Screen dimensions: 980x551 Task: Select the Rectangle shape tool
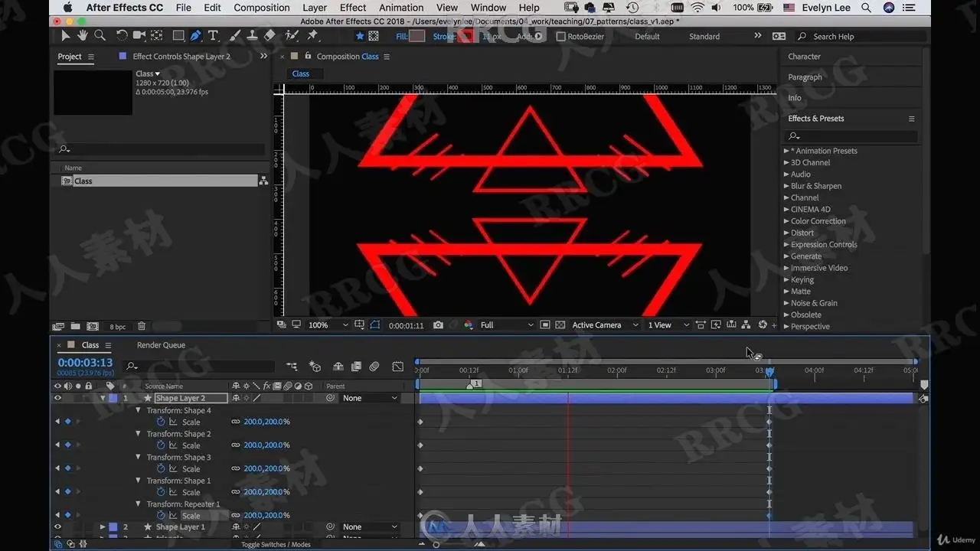coord(178,36)
